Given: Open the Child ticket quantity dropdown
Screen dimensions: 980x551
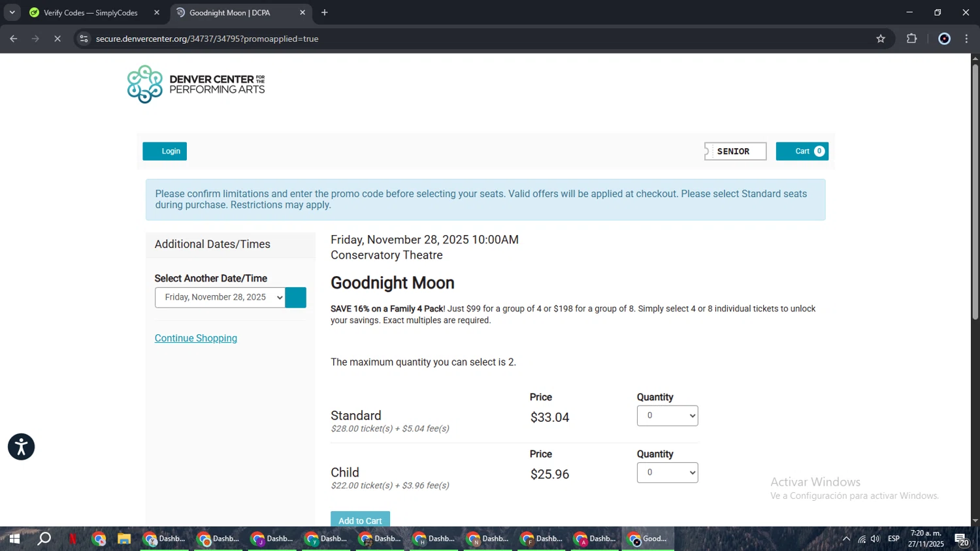Looking at the screenshot, I should (667, 473).
